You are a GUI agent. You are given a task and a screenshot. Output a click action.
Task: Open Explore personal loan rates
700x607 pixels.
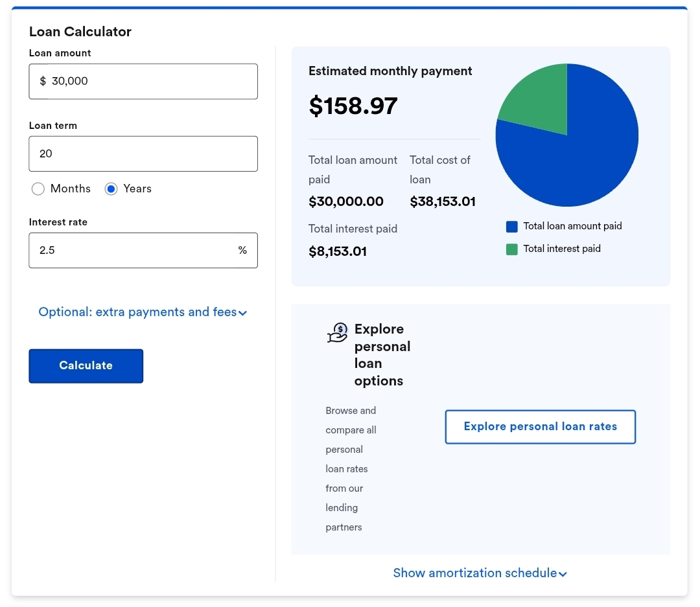pyautogui.click(x=540, y=427)
